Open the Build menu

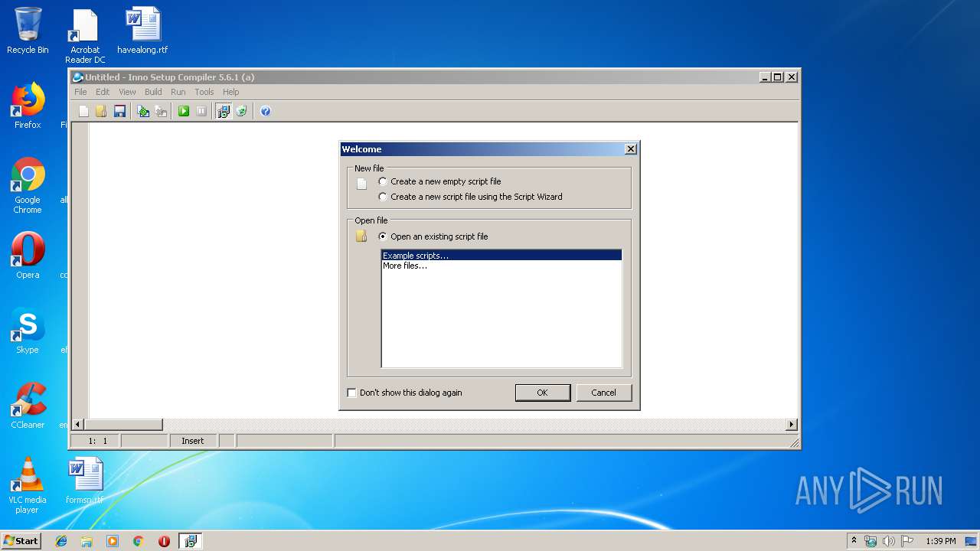click(x=153, y=92)
